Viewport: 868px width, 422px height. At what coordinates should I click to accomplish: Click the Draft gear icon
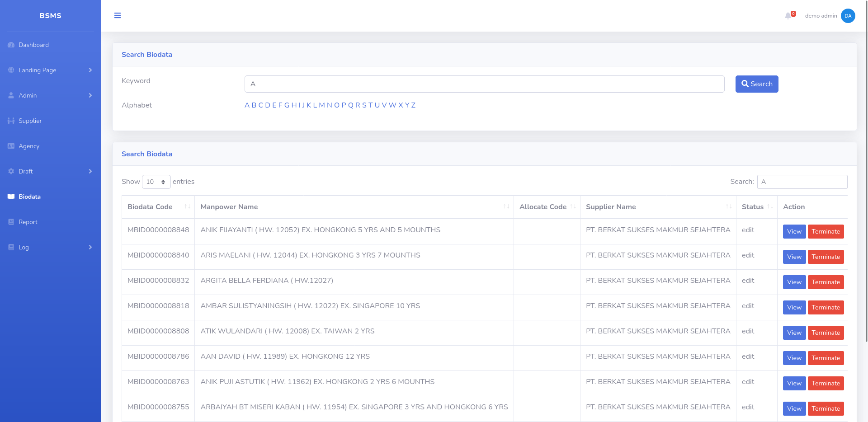[x=11, y=171]
